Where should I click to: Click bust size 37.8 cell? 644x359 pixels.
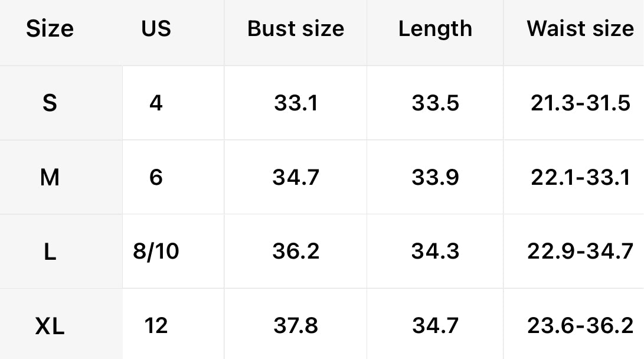point(295,325)
